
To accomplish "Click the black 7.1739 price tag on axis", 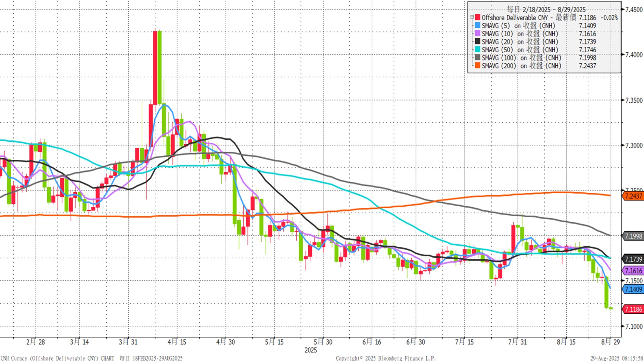I will (x=633, y=259).
